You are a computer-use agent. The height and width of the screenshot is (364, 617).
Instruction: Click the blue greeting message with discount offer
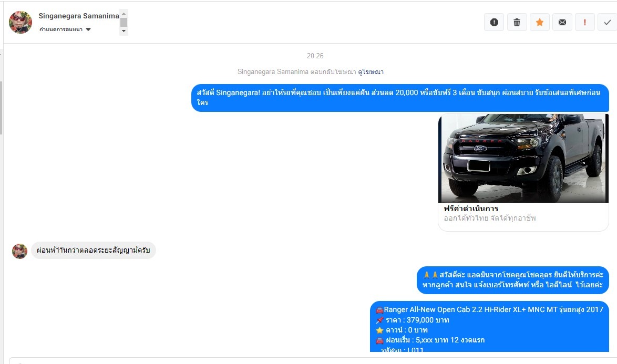(400, 98)
